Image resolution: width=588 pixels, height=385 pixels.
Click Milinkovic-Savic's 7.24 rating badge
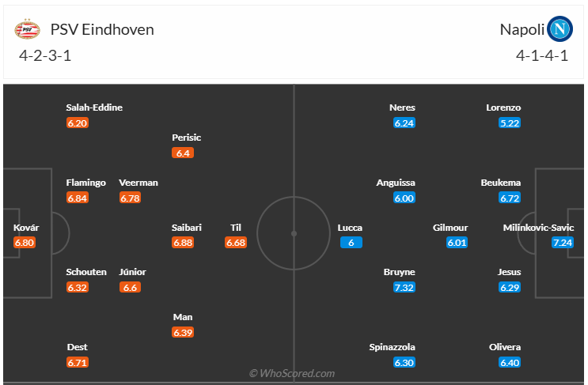click(563, 243)
